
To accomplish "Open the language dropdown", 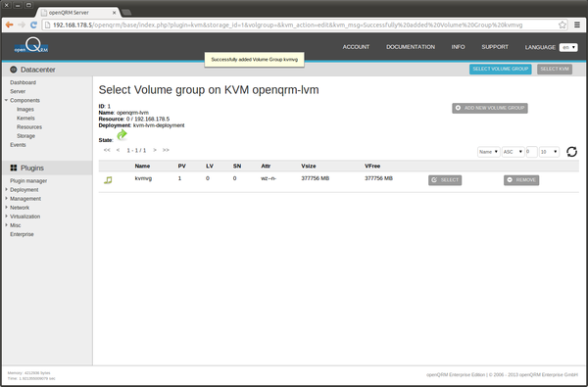I will point(568,47).
